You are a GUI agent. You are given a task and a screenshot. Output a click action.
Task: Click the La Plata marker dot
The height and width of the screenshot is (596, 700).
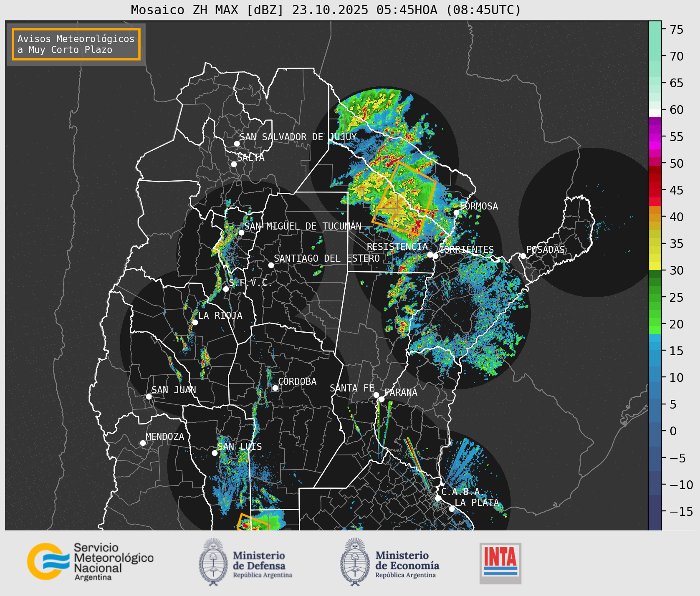452,508
